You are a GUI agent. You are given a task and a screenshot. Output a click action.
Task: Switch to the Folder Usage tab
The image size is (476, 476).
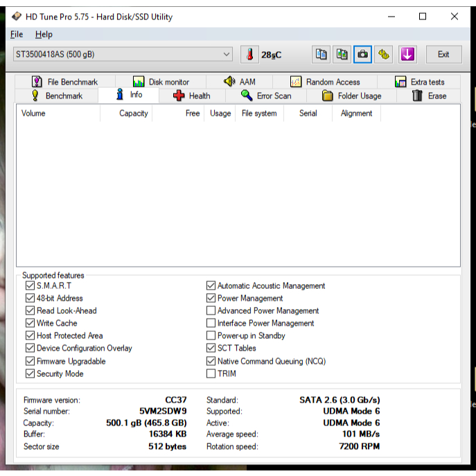tap(351, 96)
